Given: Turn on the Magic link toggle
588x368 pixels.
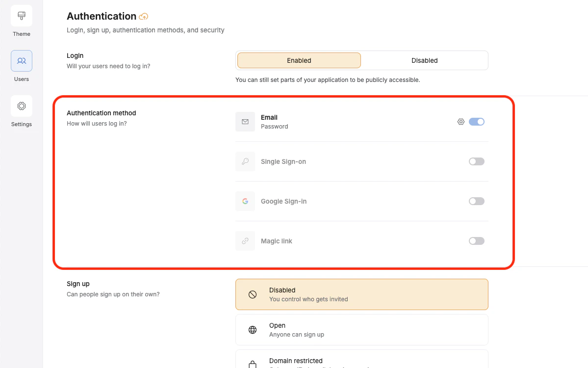Looking at the screenshot, I should coord(477,241).
